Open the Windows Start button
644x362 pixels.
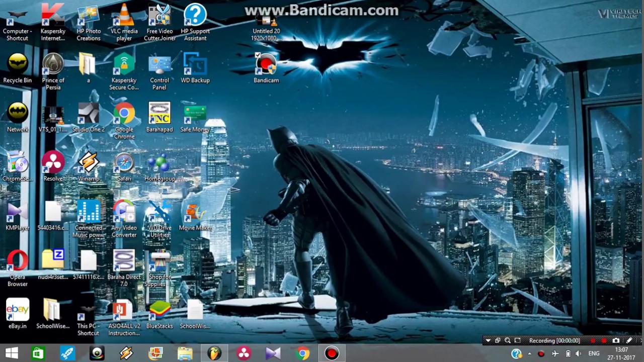tap(12, 353)
